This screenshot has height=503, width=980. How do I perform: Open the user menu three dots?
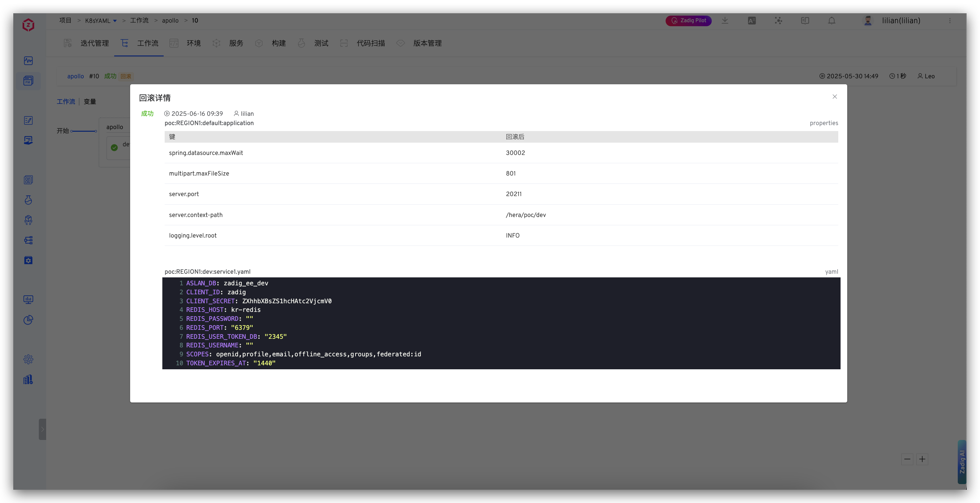point(949,21)
